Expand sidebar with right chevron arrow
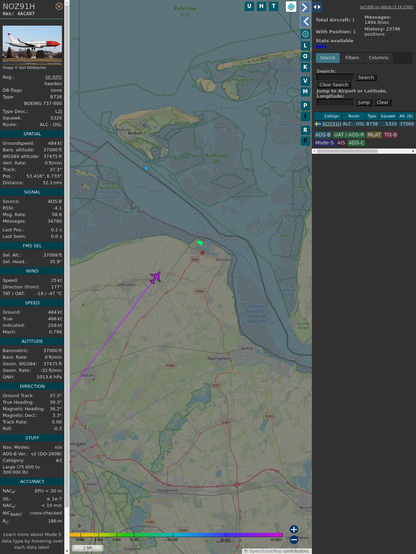Viewport: 416px width, 554px height. pyautogui.click(x=305, y=7)
